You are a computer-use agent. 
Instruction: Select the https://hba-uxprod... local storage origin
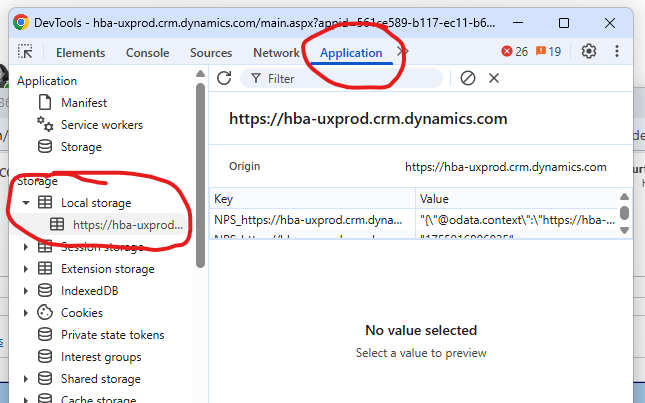pyautogui.click(x=128, y=225)
